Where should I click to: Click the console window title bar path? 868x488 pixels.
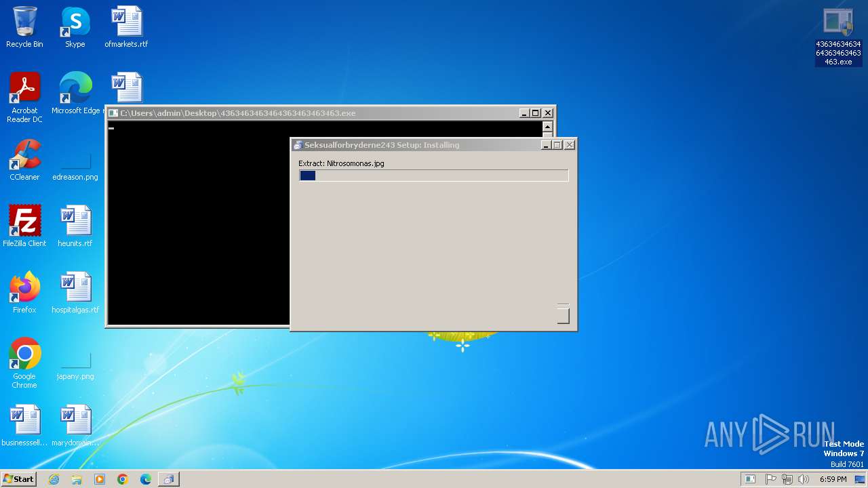(237, 113)
